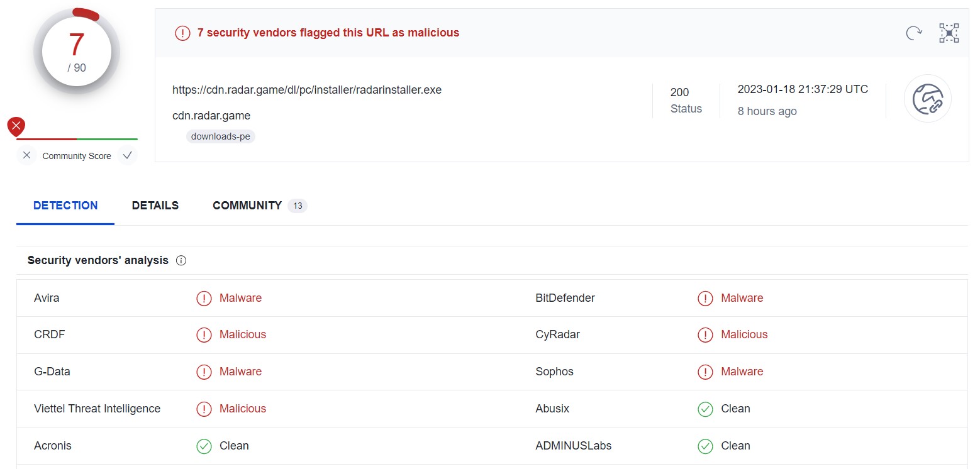Click the downloads-pe tag
980x469 pixels.
(221, 136)
